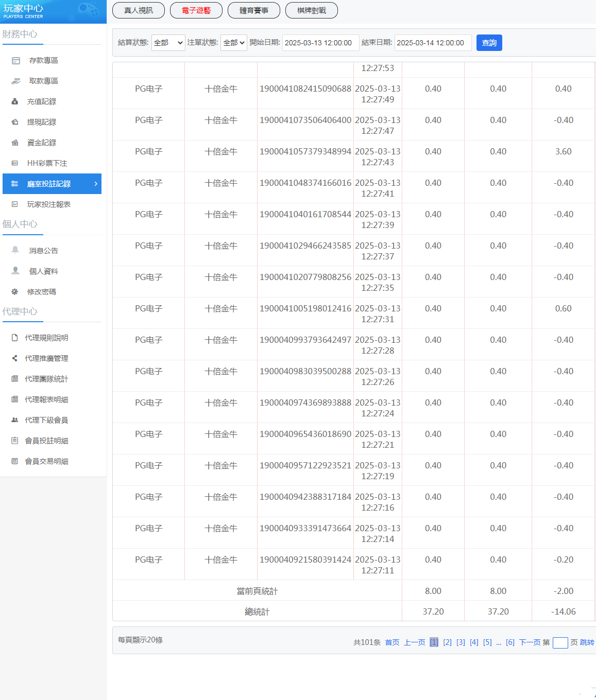Click the 修改密碼 gear icon
The height and width of the screenshot is (700, 596).
(15, 292)
